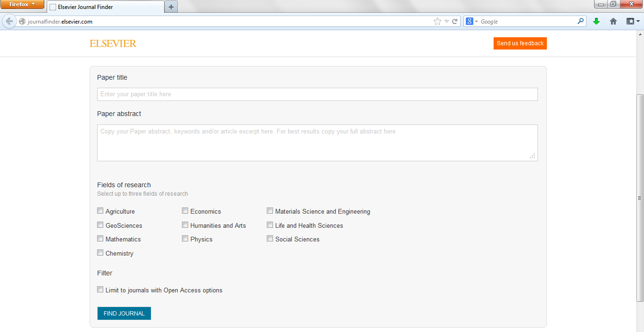
Task: Click the "Filter" section heading
Action: pyautogui.click(x=105, y=273)
